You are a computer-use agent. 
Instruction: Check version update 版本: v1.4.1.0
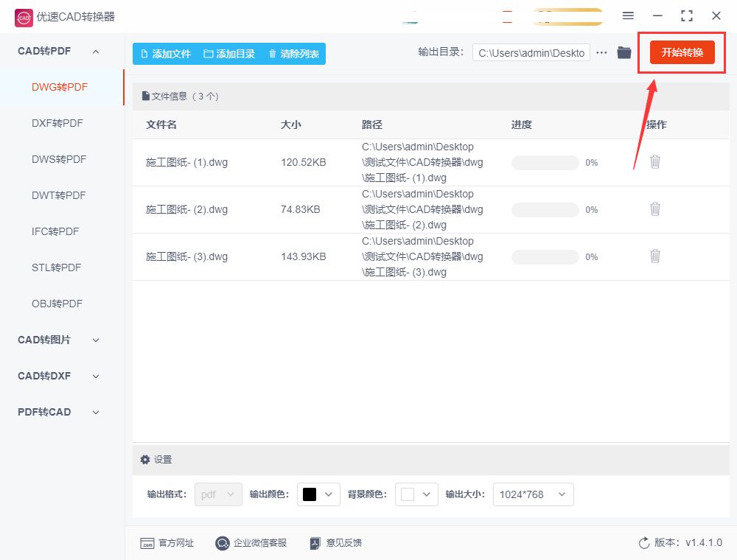pyautogui.click(x=680, y=542)
